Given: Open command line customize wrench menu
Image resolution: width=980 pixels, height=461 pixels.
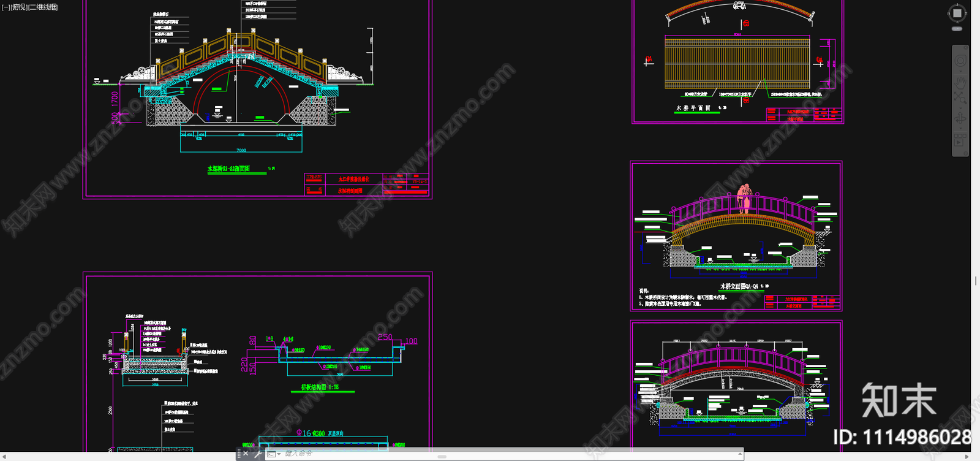Looking at the screenshot, I should tap(258, 454).
